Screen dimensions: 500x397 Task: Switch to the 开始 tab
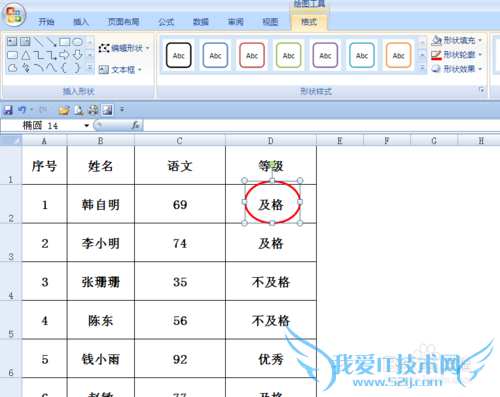click(46, 22)
